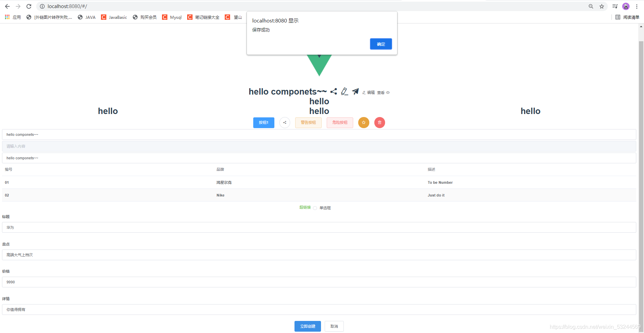Click the 品牌 column header
The image size is (644, 333).
pos(220,170)
